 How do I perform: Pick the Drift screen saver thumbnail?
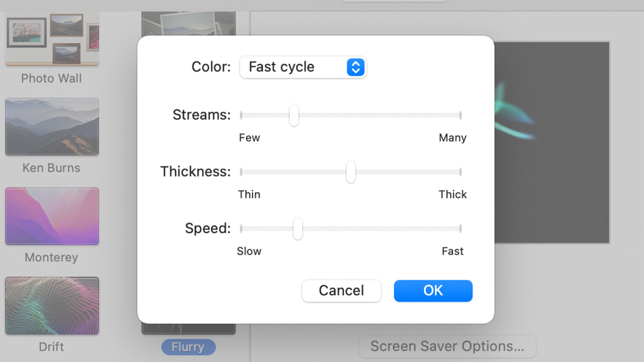52,305
